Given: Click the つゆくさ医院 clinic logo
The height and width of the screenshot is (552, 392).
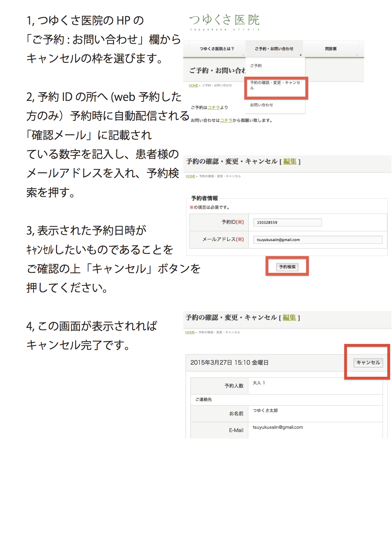Looking at the screenshot, I should [225, 22].
